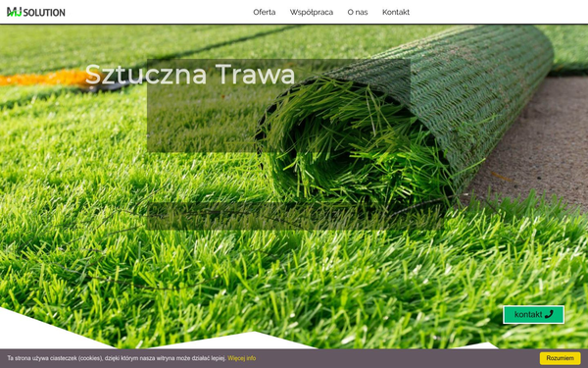Accept cookies with the Rozumiem button
Image resolution: width=588 pixels, height=368 pixels.
(x=560, y=358)
